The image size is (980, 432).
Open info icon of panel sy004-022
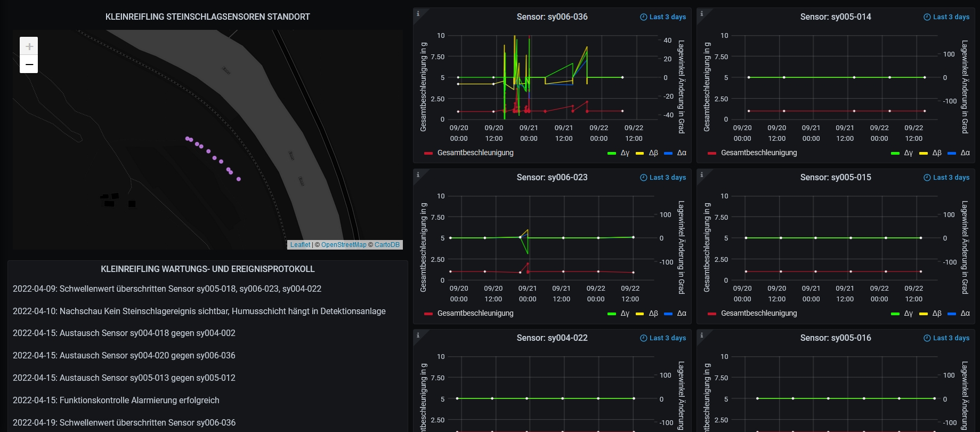[x=418, y=335]
